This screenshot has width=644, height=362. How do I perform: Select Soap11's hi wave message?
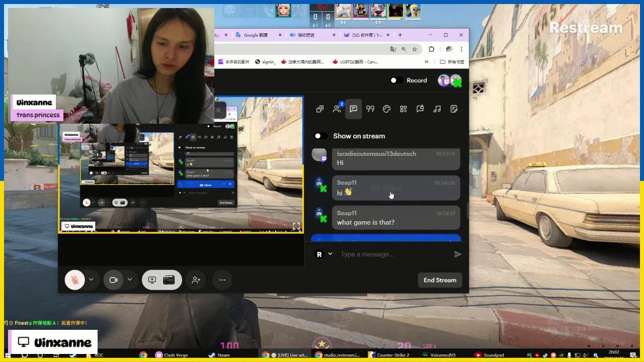click(396, 188)
